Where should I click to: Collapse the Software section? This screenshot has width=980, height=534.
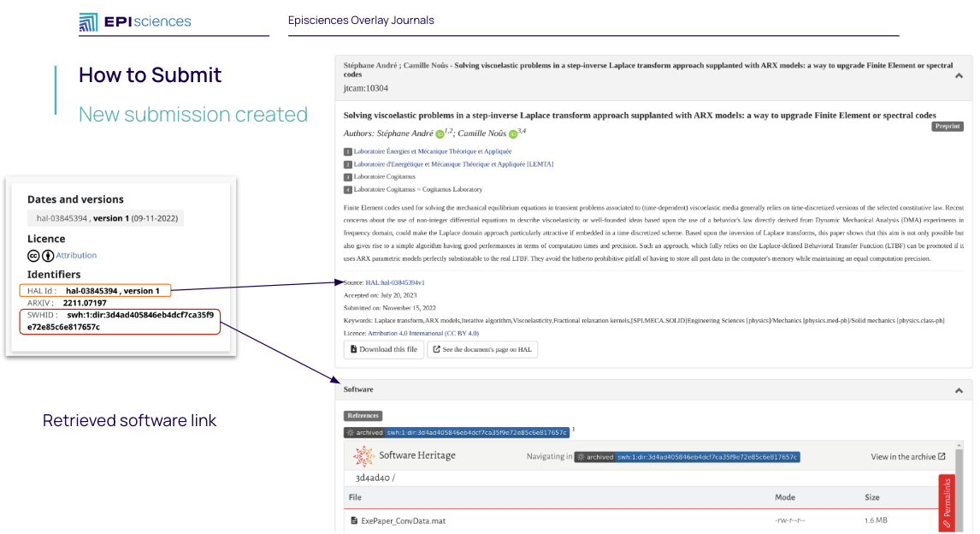(x=959, y=390)
